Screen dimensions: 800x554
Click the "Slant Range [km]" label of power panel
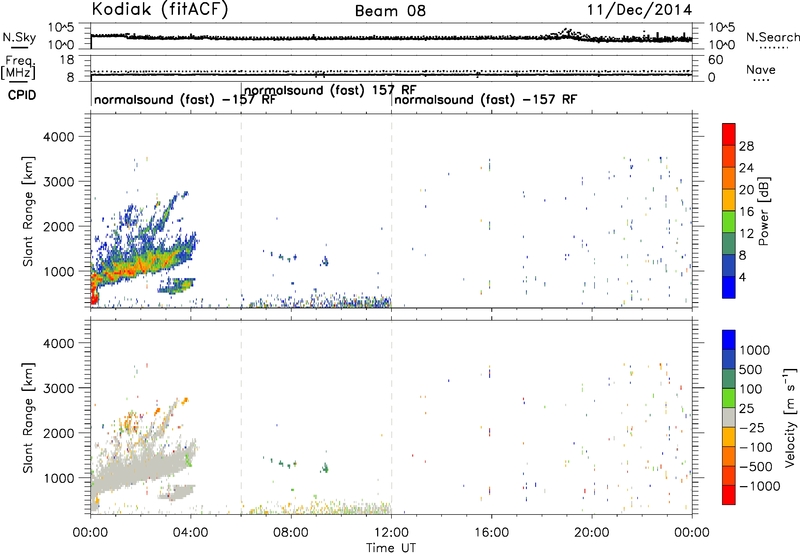tap(28, 211)
